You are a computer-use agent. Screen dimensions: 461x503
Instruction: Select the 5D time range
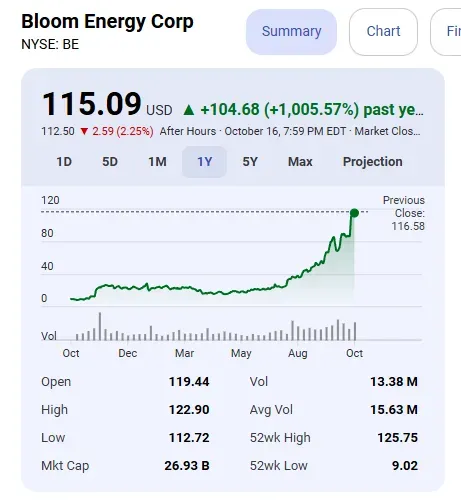point(110,162)
